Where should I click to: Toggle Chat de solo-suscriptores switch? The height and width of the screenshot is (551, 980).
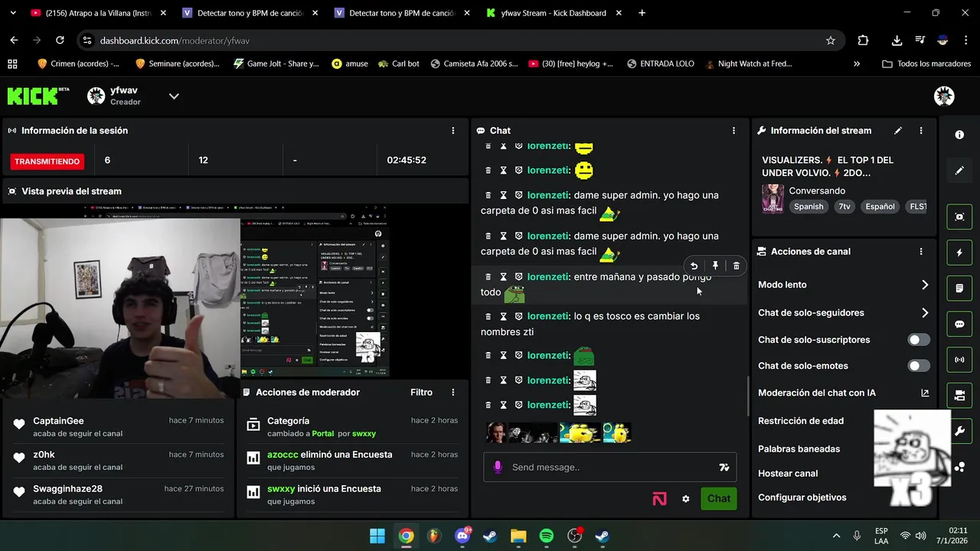[919, 340]
